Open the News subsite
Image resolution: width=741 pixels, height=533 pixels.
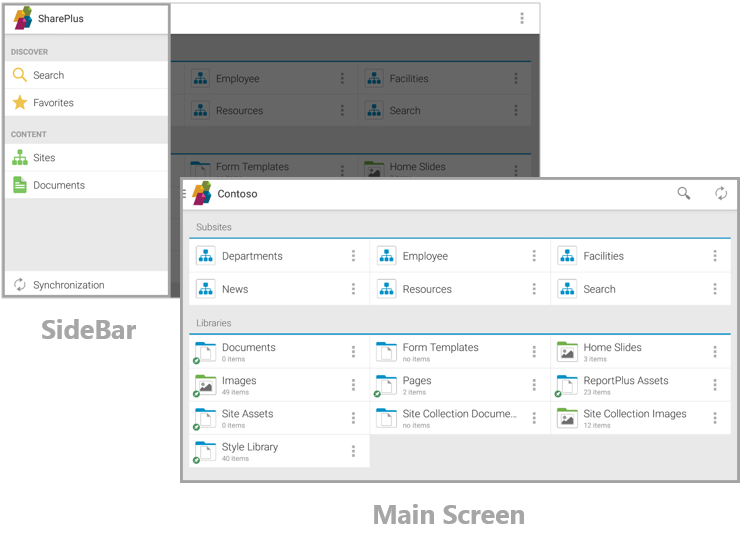[236, 289]
